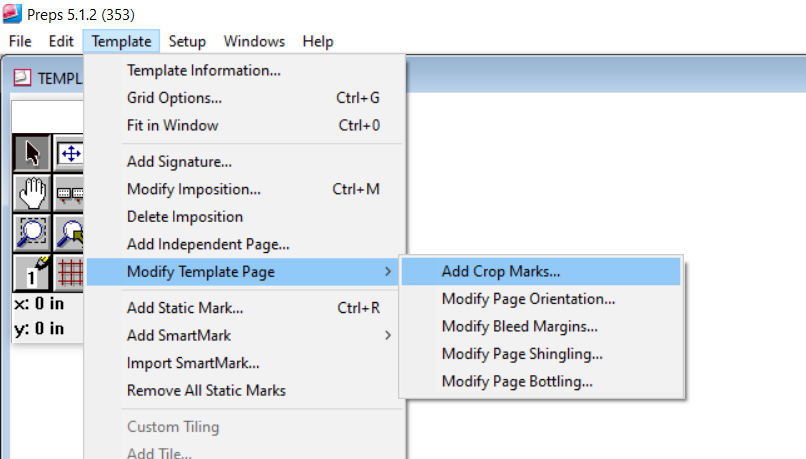Click the Preps 5.1.2 (353) title text
The width and height of the screenshot is (806, 459).
pyautogui.click(x=81, y=15)
